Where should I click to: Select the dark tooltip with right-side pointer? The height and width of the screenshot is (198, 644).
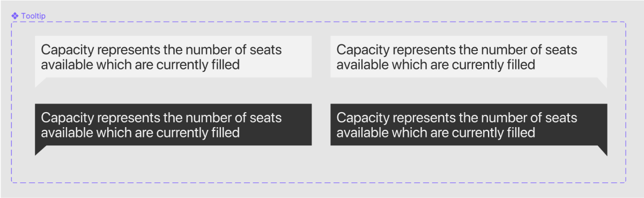point(469,129)
